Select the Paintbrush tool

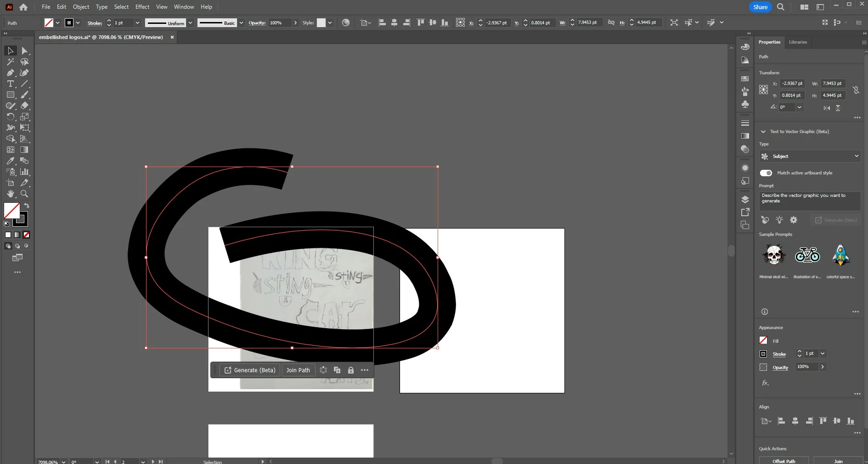coord(25,95)
